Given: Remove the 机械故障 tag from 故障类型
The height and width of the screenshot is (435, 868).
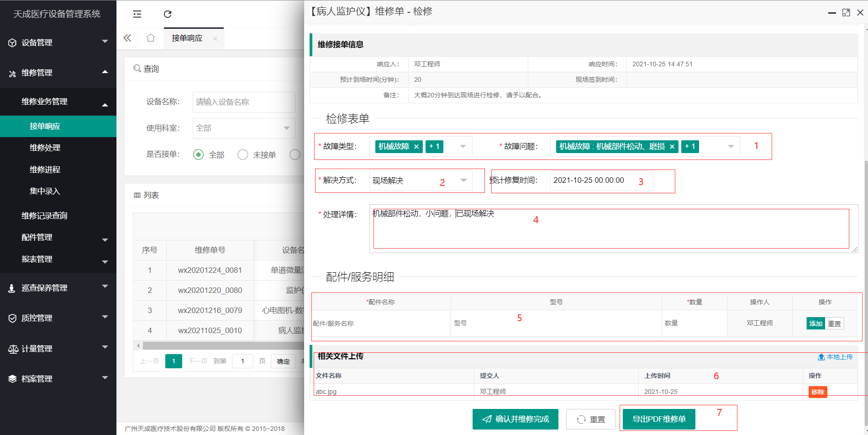Looking at the screenshot, I should [x=416, y=147].
